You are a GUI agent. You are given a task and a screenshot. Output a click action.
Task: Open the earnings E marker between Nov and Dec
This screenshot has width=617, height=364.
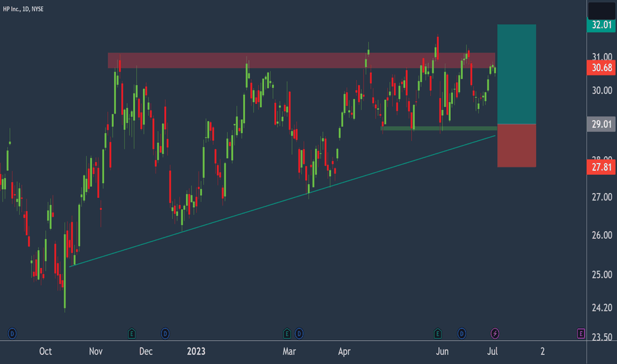point(132,334)
